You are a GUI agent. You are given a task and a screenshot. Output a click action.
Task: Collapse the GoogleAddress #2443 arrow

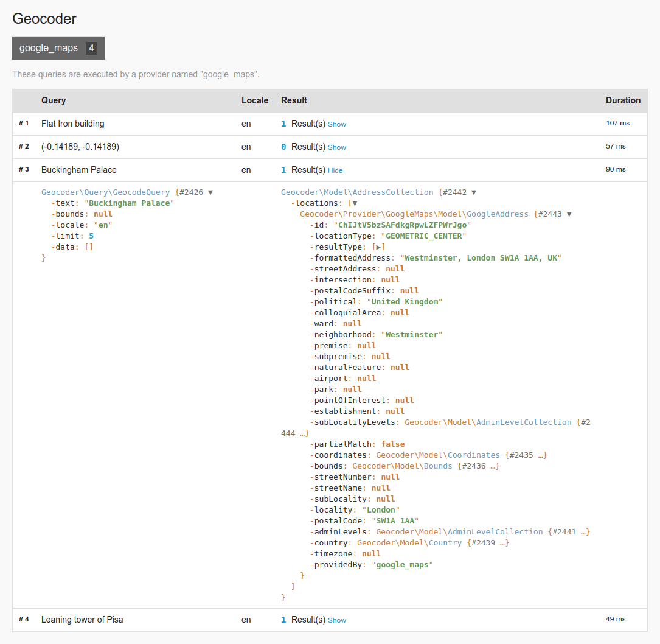pyautogui.click(x=569, y=214)
